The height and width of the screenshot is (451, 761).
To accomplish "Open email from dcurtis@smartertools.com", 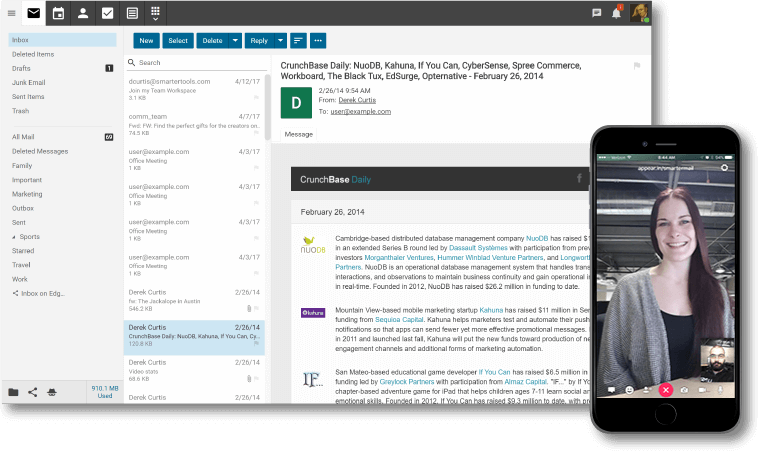I will coord(194,89).
